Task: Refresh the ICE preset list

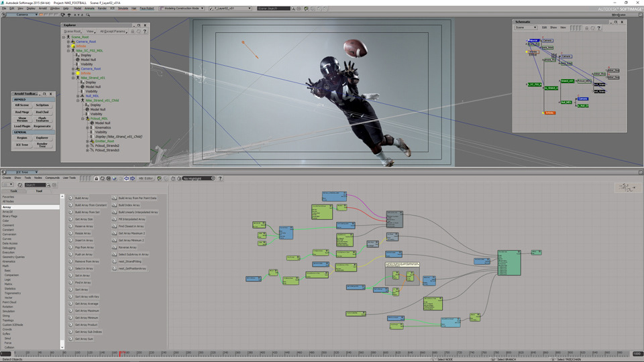Action: (x=19, y=185)
